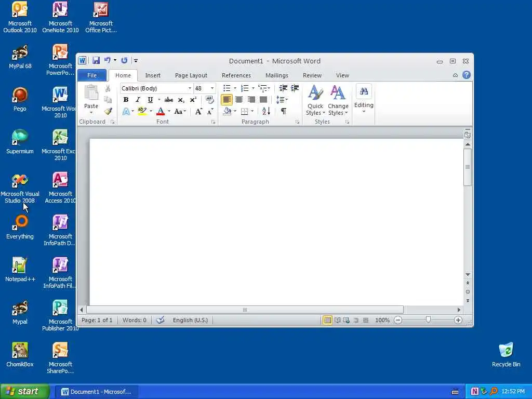Open the Bullets style dropdown arrow

(x=235, y=88)
